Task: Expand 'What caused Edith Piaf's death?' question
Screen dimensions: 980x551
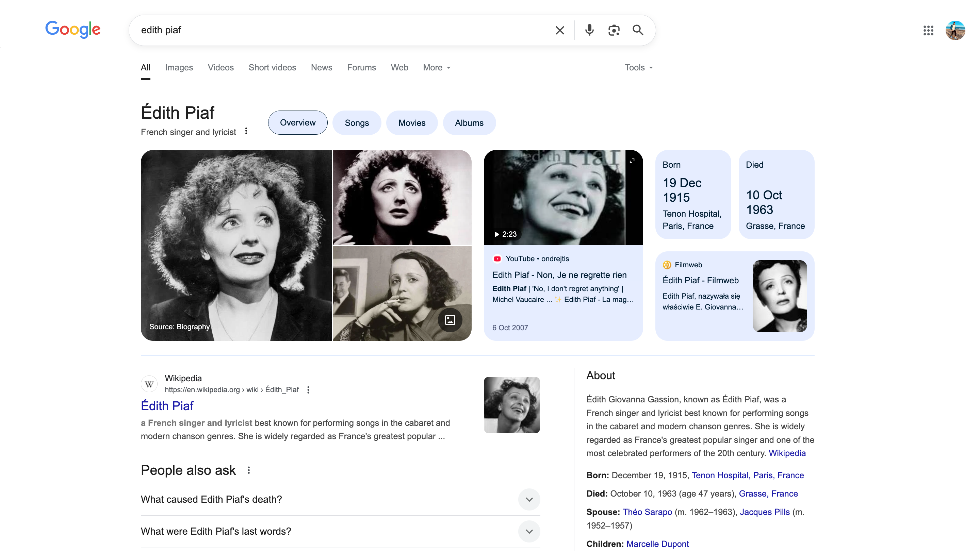Action: pyautogui.click(x=340, y=499)
